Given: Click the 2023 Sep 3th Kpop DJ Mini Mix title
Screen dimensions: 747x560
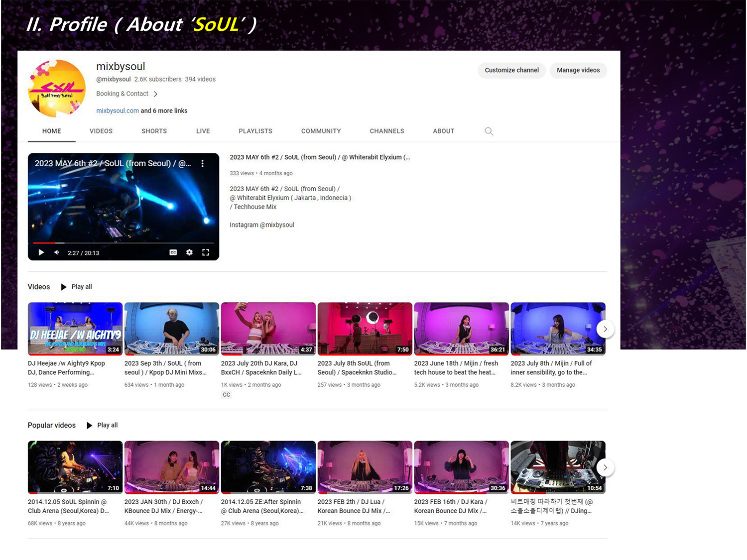Looking at the screenshot, I should (165, 368).
